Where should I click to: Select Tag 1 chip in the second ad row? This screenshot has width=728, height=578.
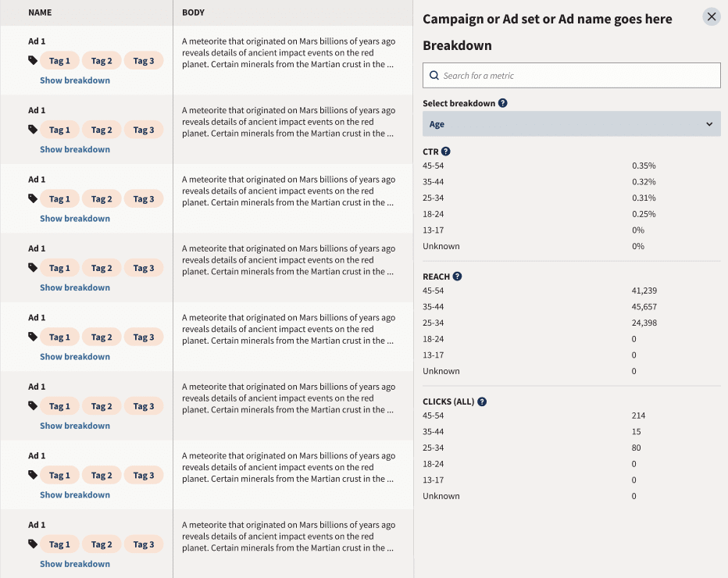click(x=59, y=130)
